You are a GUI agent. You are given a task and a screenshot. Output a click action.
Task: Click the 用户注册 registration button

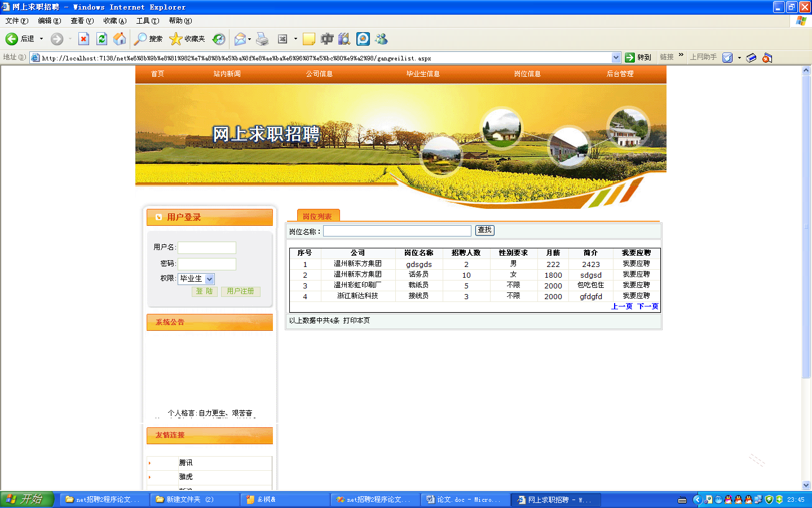(x=240, y=291)
